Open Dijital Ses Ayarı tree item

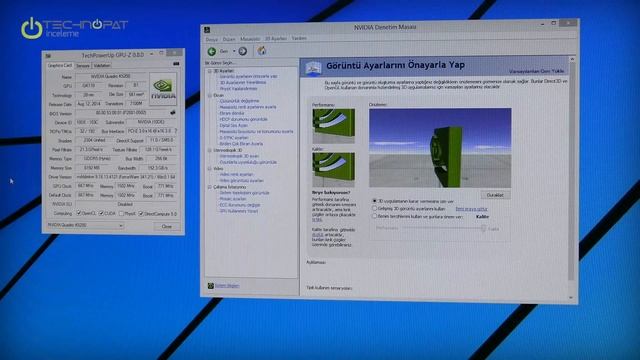[234, 125]
